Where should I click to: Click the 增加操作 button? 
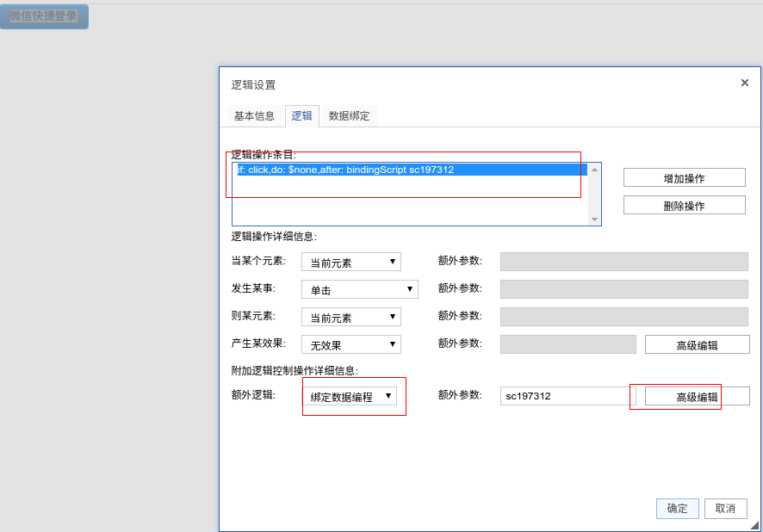(684, 178)
